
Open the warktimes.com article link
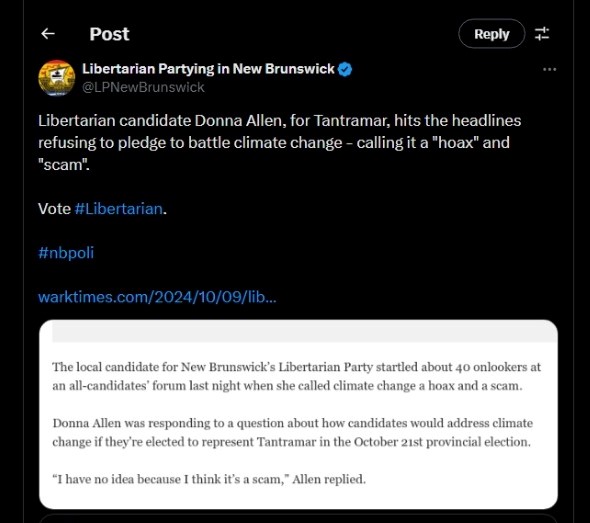157,297
